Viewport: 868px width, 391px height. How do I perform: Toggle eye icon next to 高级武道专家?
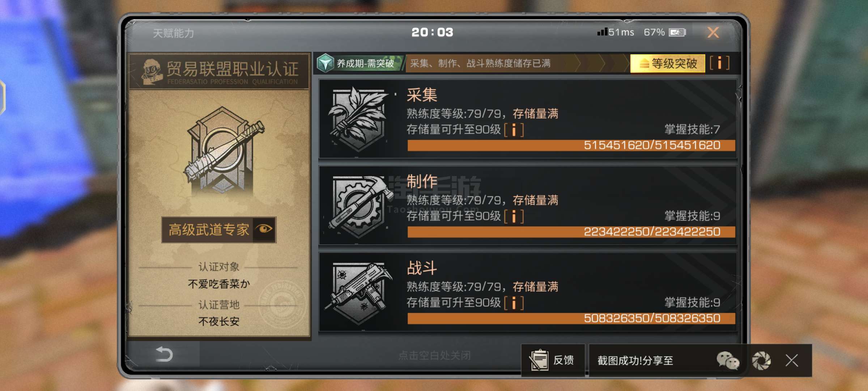264,230
